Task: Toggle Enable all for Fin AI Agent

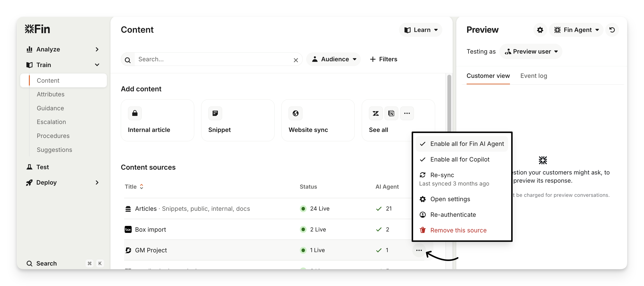Action: pyautogui.click(x=462, y=144)
